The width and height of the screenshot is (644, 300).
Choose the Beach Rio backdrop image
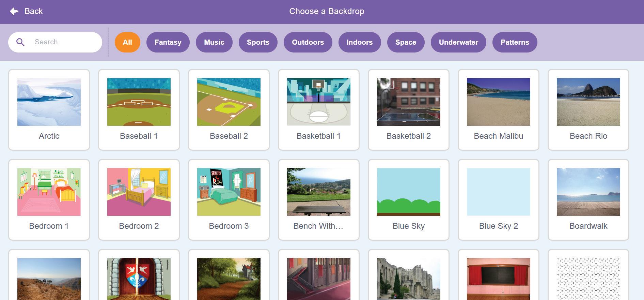[588, 102]
